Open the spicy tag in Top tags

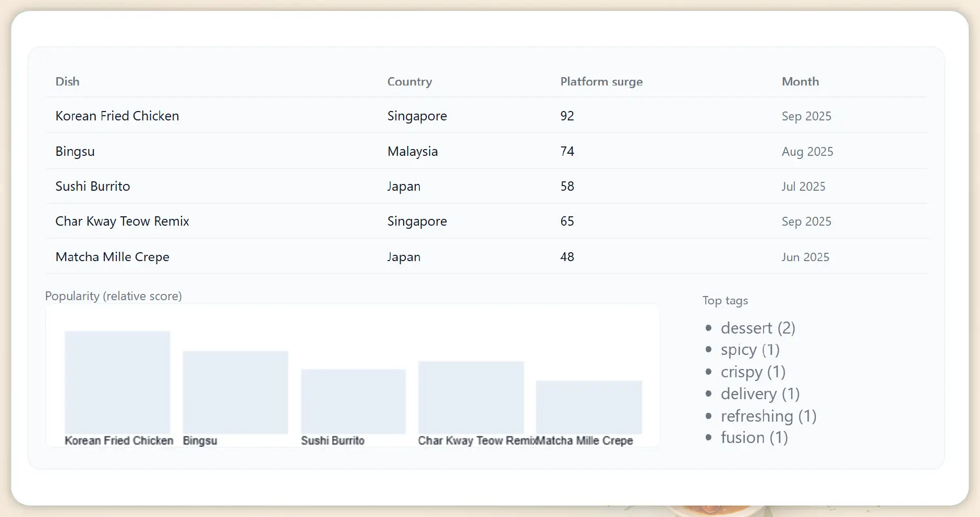pyautogui.click(x=750, y=350)
